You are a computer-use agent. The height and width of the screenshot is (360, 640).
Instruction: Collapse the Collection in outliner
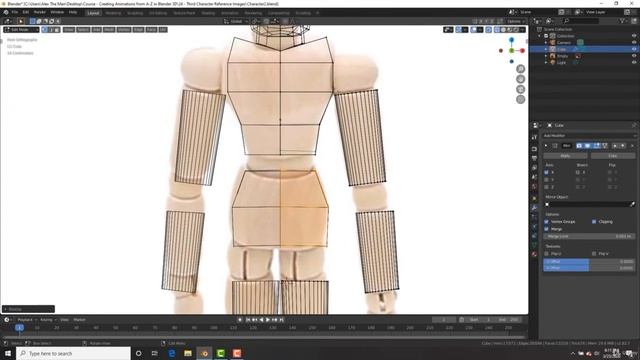point(540,36)
